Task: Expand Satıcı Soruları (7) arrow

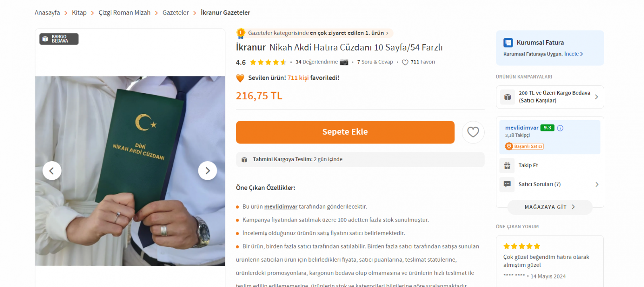Action: point(597,184)
